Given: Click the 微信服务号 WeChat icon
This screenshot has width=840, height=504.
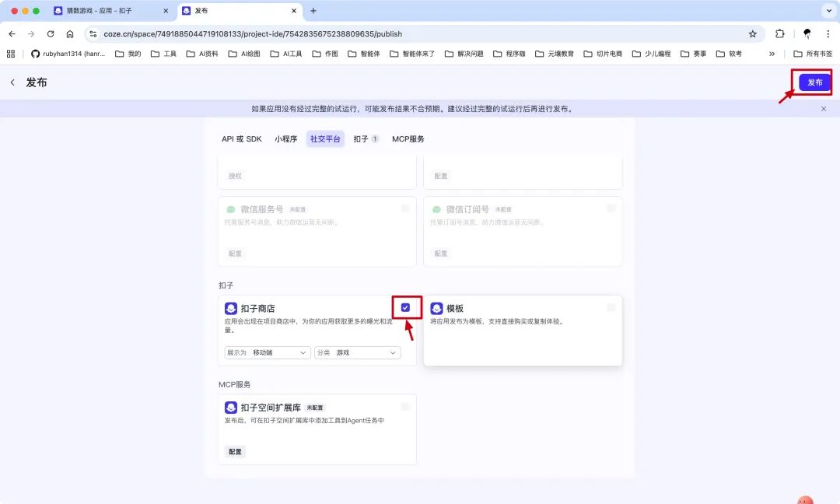Looking at the screenshot, I should pos(231,209).
